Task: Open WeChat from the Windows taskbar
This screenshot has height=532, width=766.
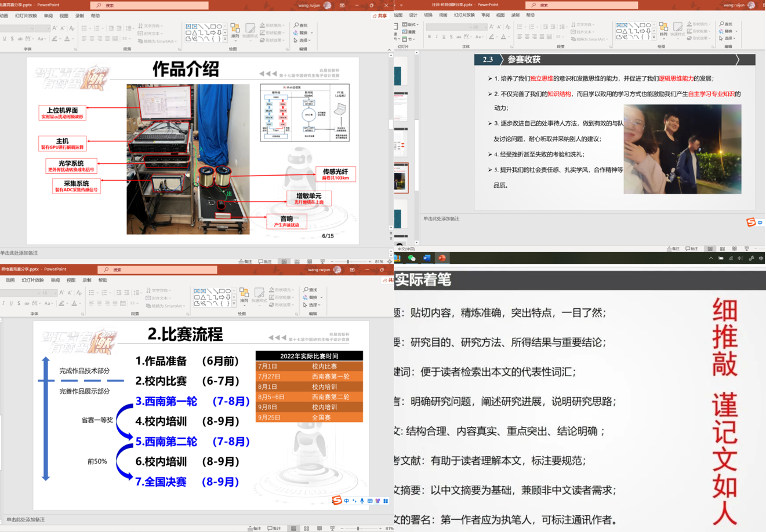Action: point(412,258)
